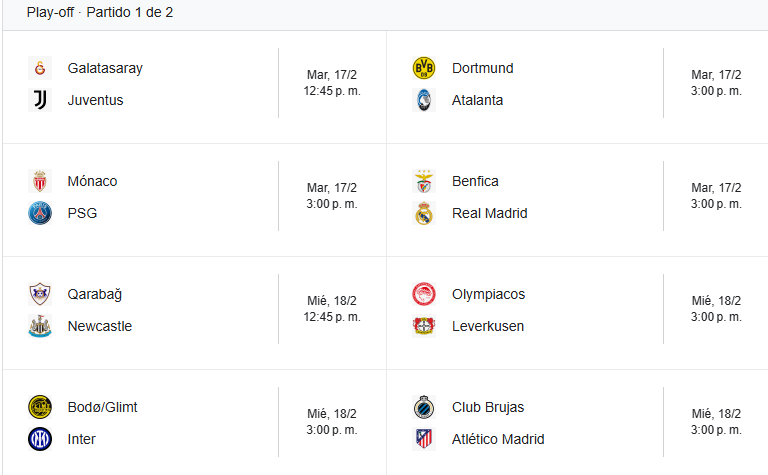
Task: Click the Olympiacos club badge
Action: (x=424, y=294)
